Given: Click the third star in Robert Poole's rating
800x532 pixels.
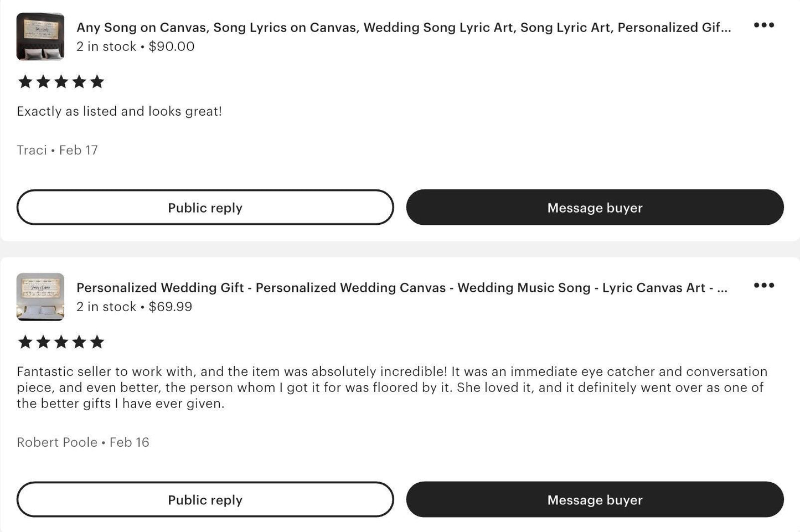Looking at the screenshot, I should pos(61,342).
